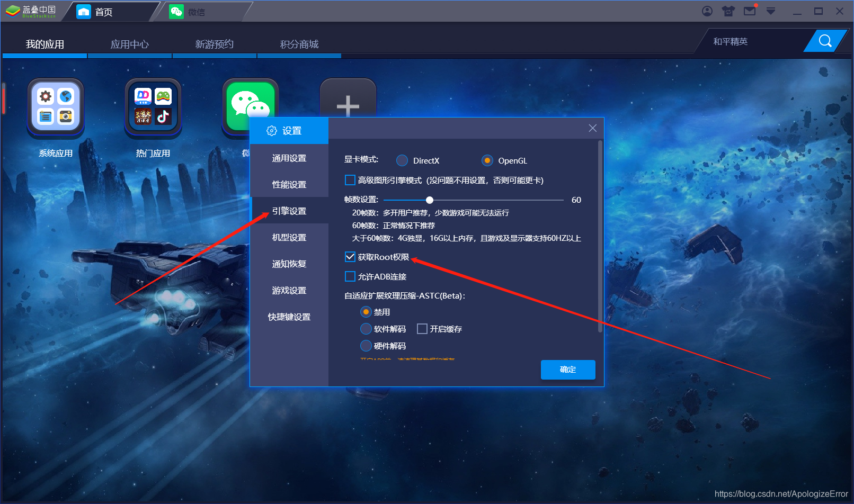Click the 系统应用 label under folder

(56, 154)
